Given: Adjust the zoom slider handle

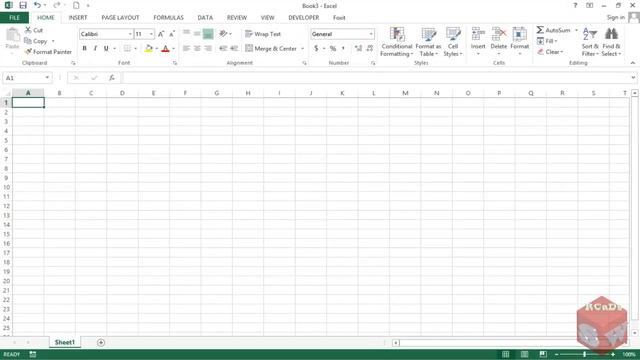Looking at the screenshot, I should [584, 354].
